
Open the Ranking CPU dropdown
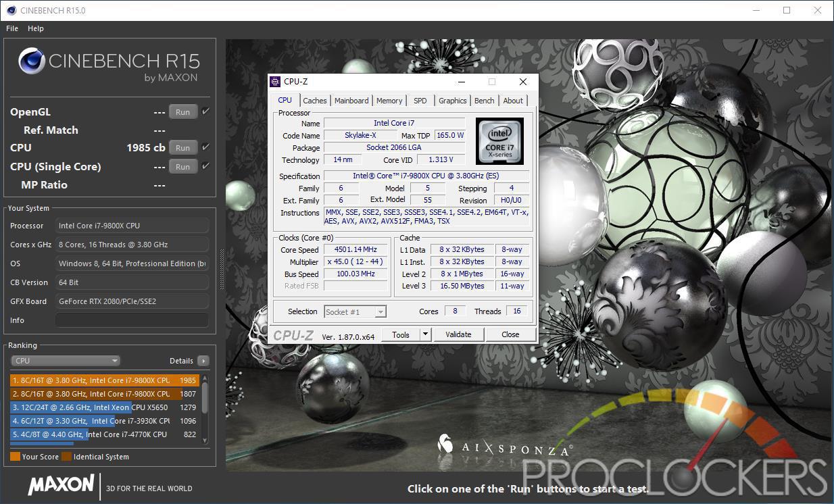tap(66, 361)
